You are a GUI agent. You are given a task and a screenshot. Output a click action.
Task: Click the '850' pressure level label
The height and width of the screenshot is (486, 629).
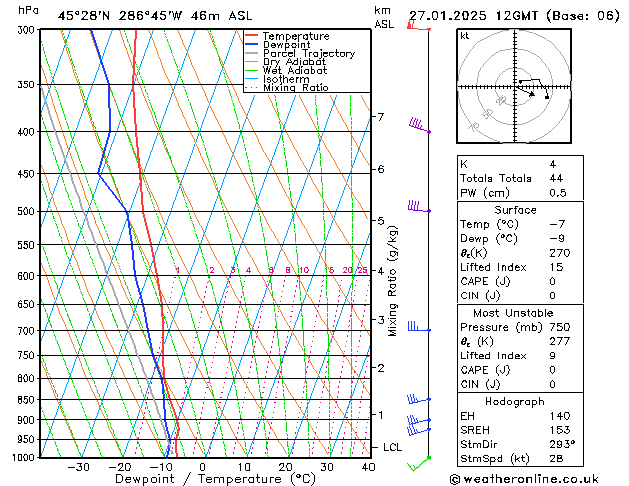(x=27, y=400)
